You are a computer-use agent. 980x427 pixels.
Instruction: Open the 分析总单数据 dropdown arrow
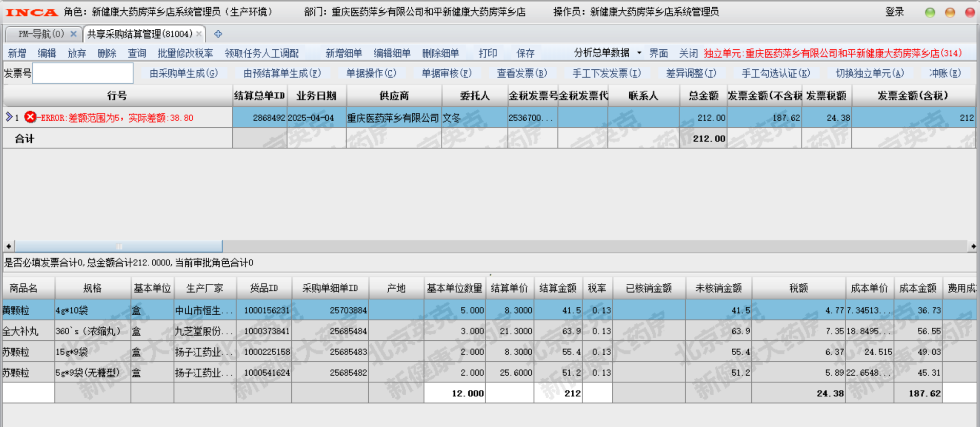[639, 53]
